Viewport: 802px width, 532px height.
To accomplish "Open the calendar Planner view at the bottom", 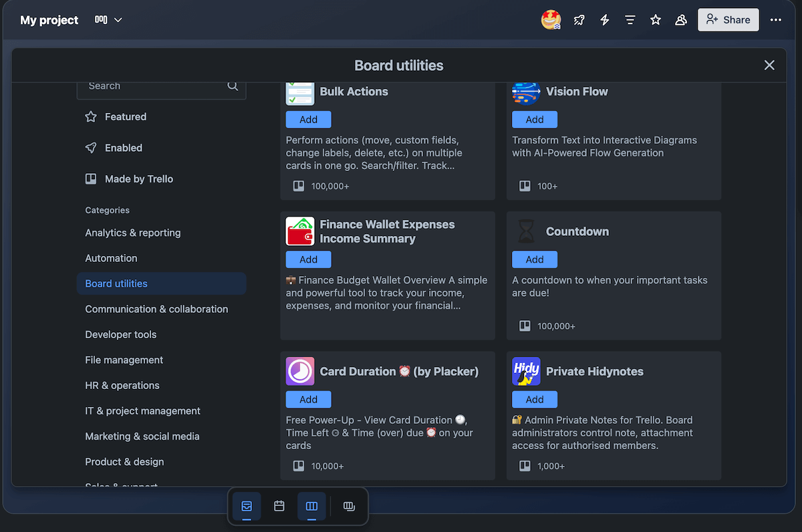I will click(279, 506).
